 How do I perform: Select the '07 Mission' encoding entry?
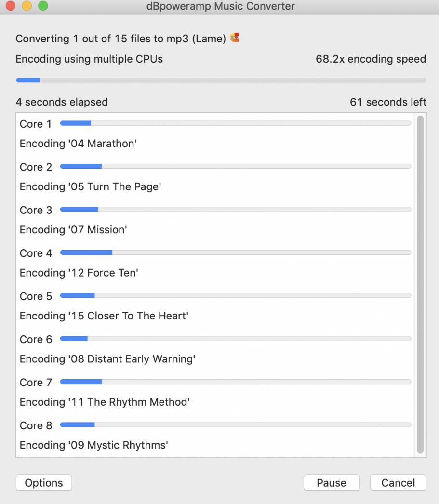click(x=73, y=230)
